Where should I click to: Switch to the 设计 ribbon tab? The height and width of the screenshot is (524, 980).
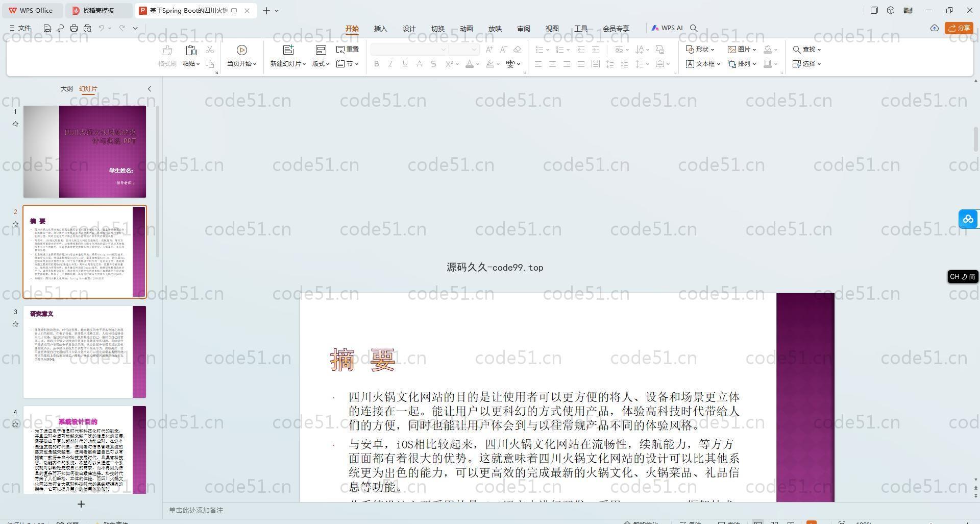click(x=409, y=29)
